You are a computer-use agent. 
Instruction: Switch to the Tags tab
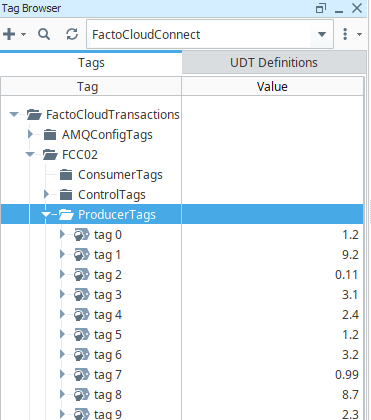[91, 63]
